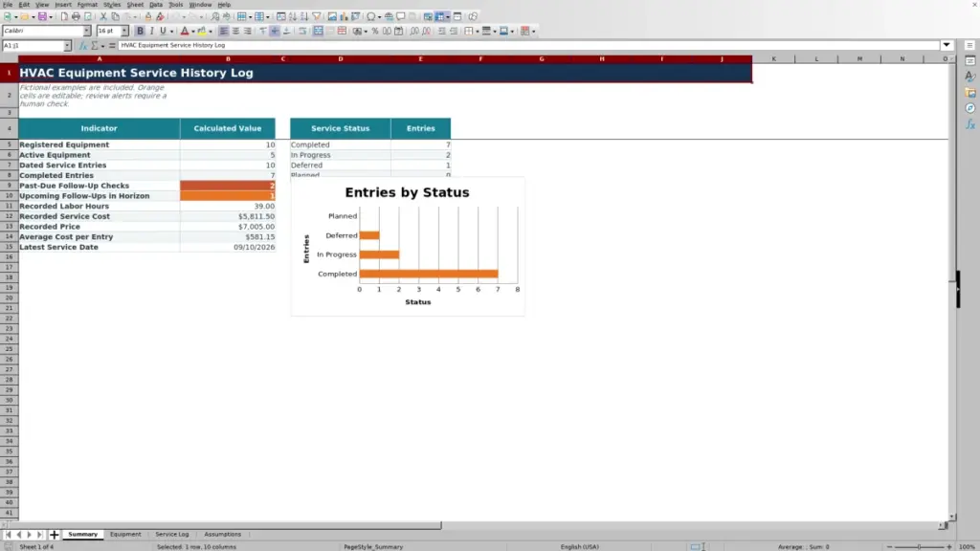Open the Functions sidebar deck

[970, 125]
